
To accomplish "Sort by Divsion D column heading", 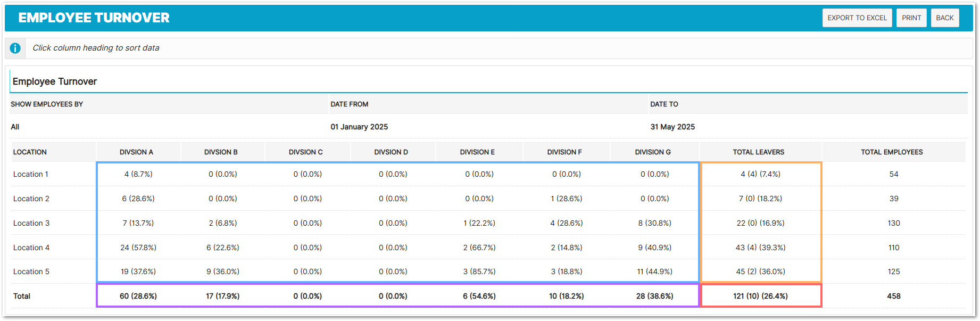I will tap(391, 152).
